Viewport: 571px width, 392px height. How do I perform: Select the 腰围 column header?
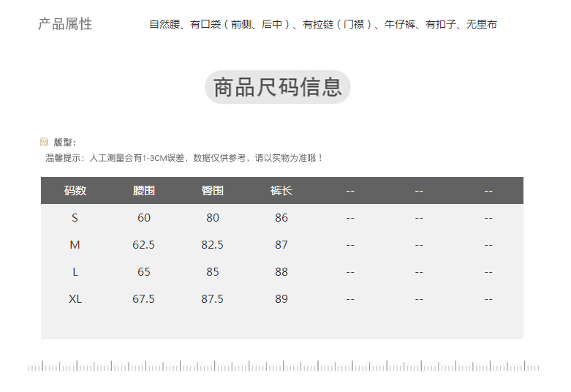click(144, 191)
